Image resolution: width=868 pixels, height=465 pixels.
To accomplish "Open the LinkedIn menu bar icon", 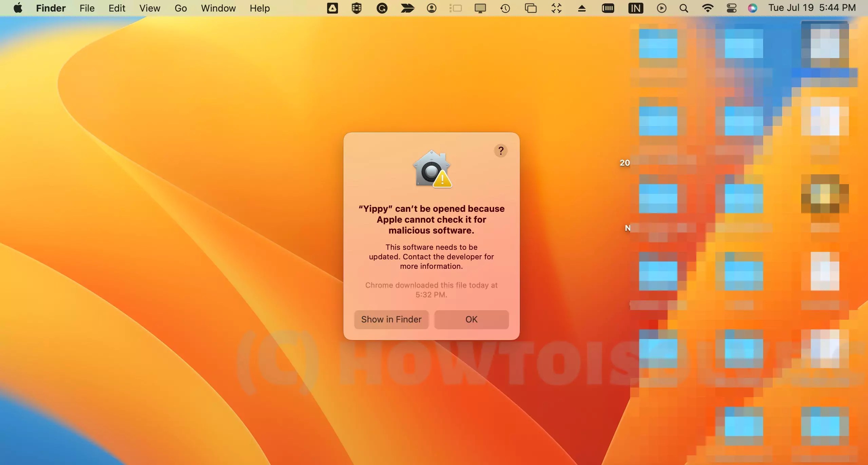I will [636, 8].
